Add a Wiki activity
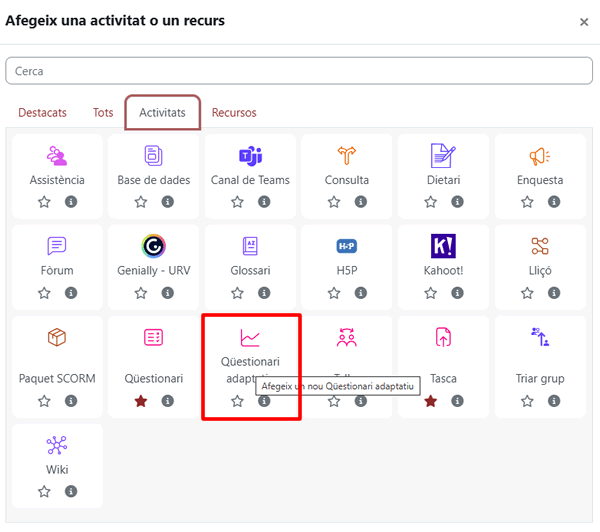Screen dimensions: 600x532 pos(57,446)
